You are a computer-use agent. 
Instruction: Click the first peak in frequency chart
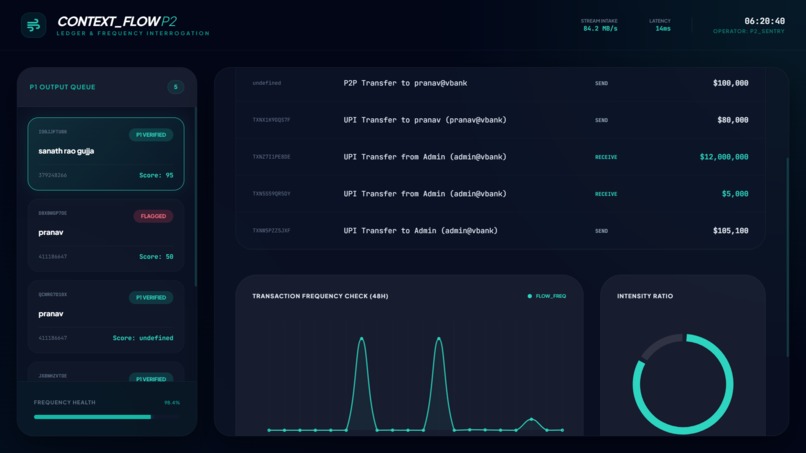362,338
